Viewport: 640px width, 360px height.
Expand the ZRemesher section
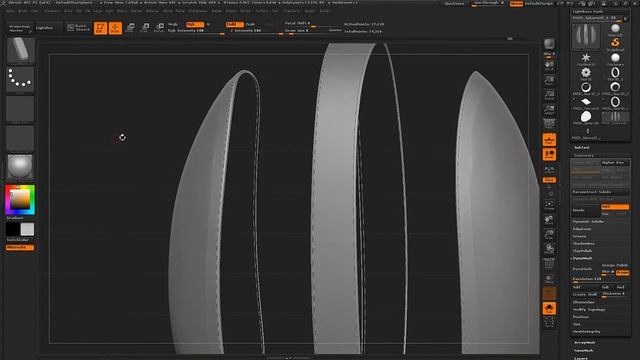(584, 302)
